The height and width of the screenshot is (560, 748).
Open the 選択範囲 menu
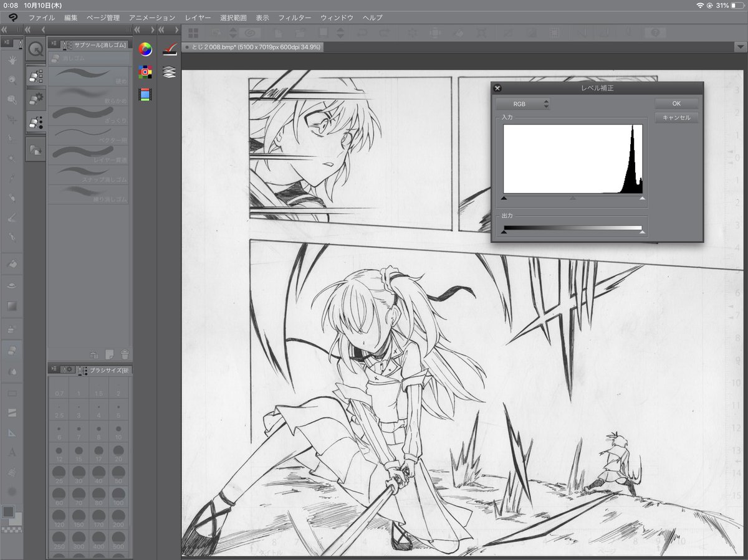click(234, 17)
